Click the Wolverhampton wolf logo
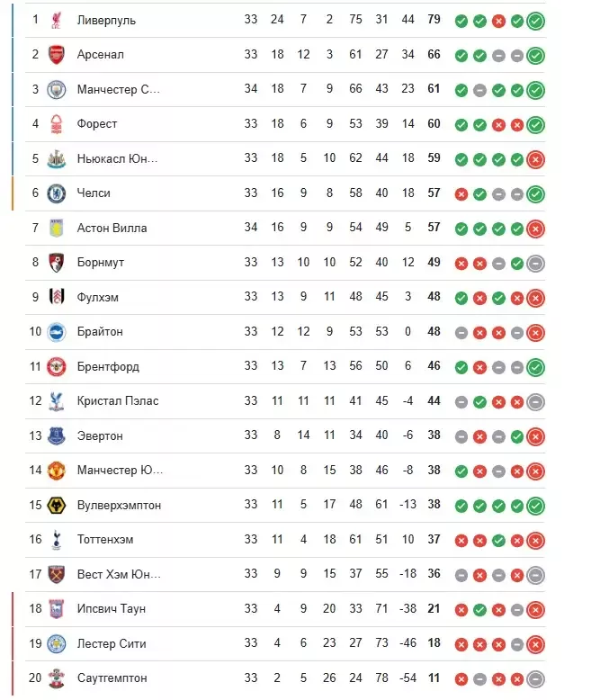This screenshot has width=591, height=700. coord(57,506)
